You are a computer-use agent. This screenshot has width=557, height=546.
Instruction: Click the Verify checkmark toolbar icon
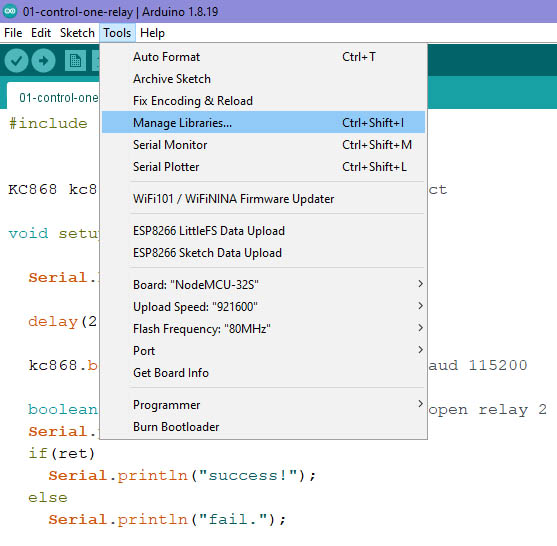point(16,61)
